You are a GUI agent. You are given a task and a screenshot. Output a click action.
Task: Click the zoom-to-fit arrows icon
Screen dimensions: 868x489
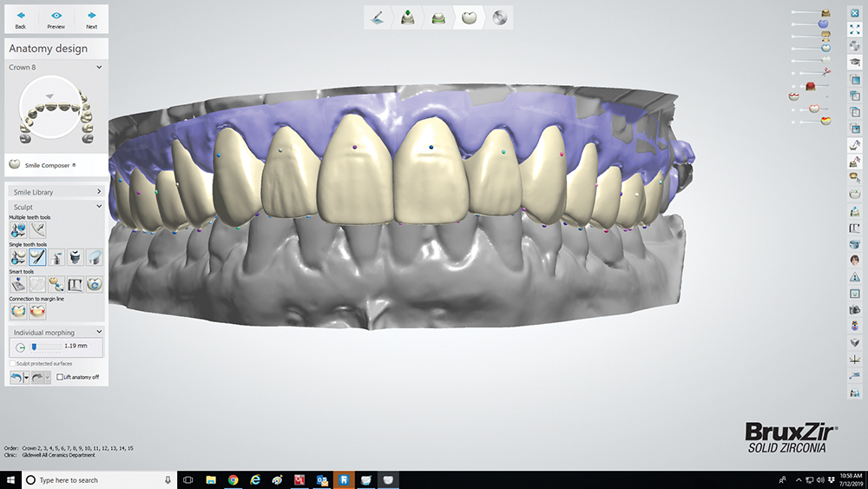(855, 30)
